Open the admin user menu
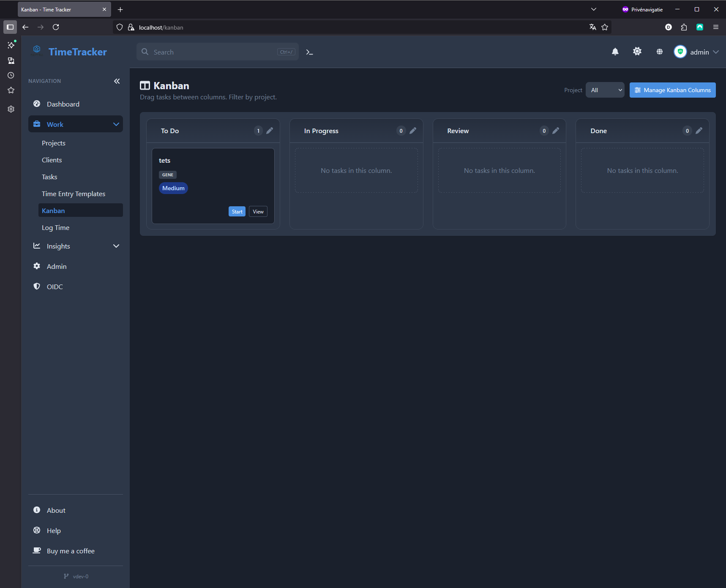The width and height of the screenshot is (726, 588). click(696, 52)
